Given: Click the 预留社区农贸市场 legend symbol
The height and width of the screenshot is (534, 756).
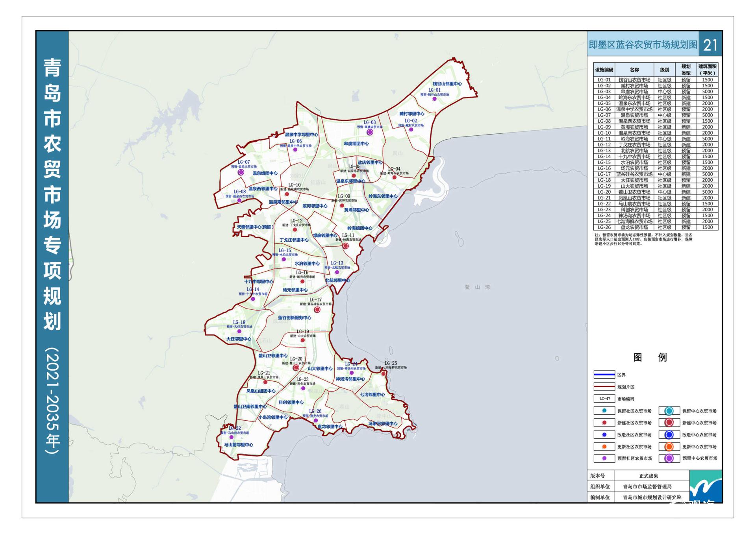Looking at the screenshot, I should pos(604,458).
